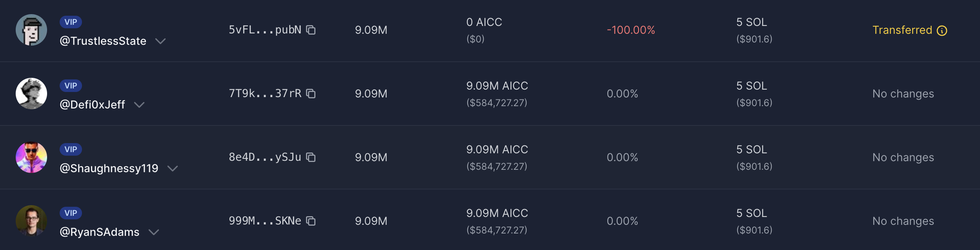Open @Shaughnessy119 profile avatar
980x250 pixels.
pos(31,157)
